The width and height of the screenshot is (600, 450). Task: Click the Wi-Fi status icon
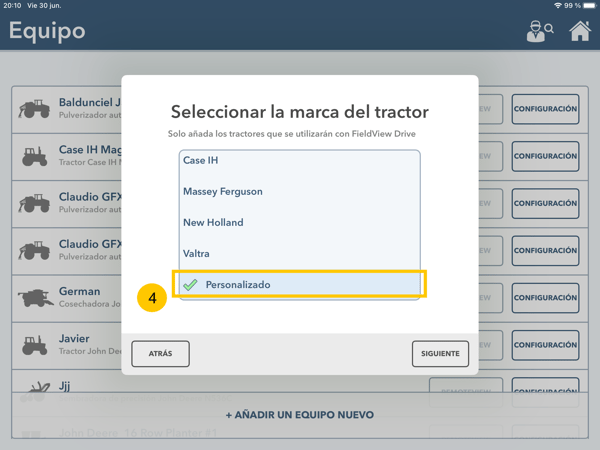[558, 5]
